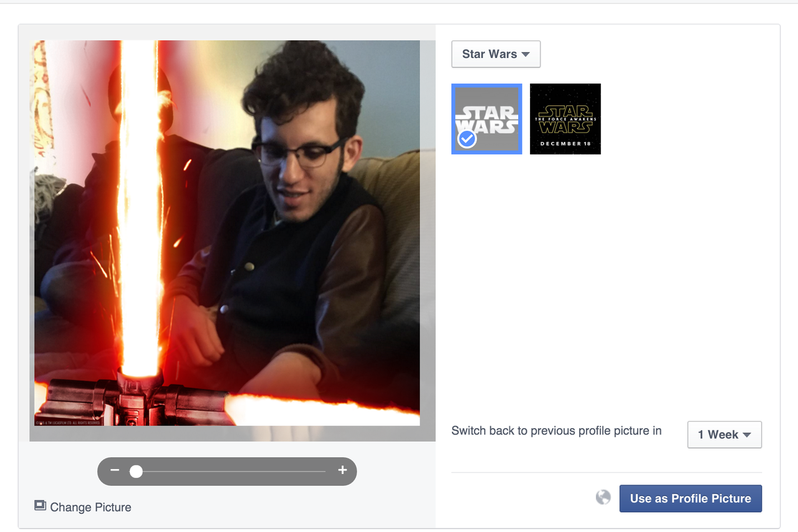Click the "Switch back to previous profile picture" label
798x532 pixels.
click(556, 431)
